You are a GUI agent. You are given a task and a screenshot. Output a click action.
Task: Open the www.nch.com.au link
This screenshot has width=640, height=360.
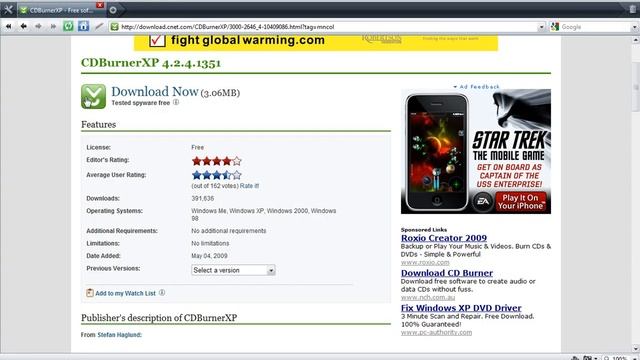coord(428,298)
